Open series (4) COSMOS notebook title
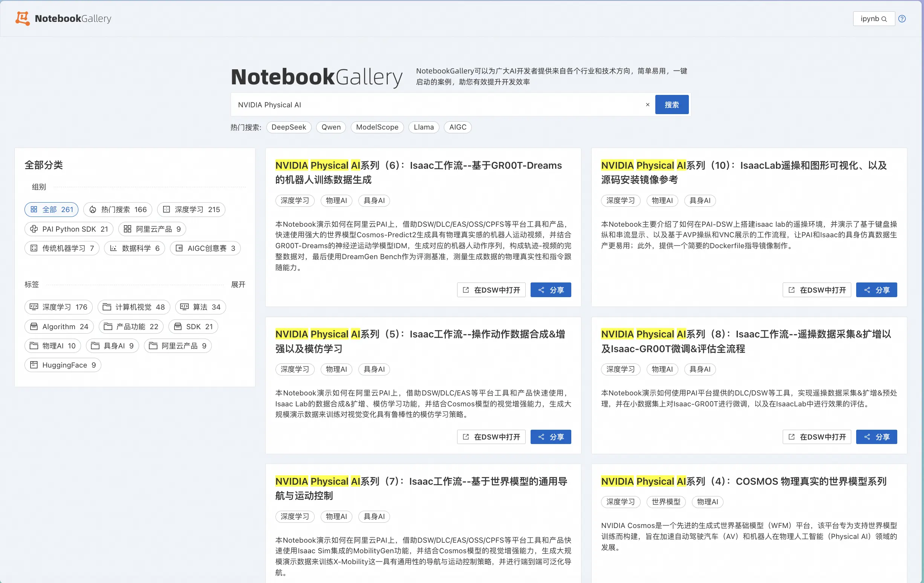Viewport: 924px width, 583px height. [x=743, y=481]
